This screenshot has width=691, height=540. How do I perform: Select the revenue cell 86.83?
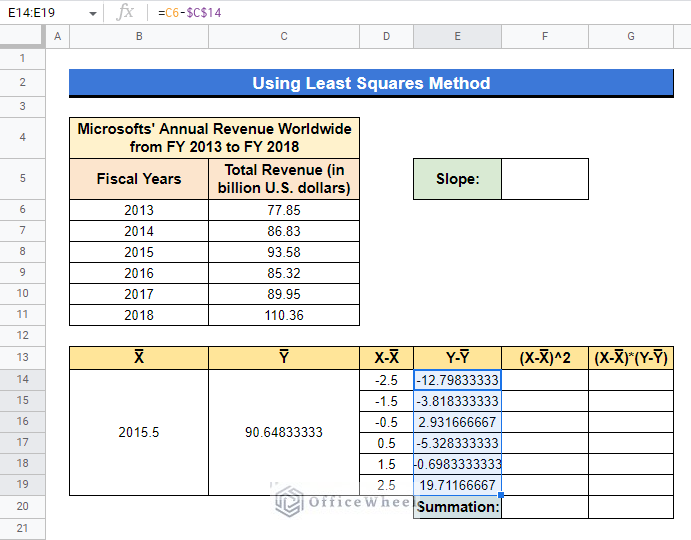click(x=284, y=231)
